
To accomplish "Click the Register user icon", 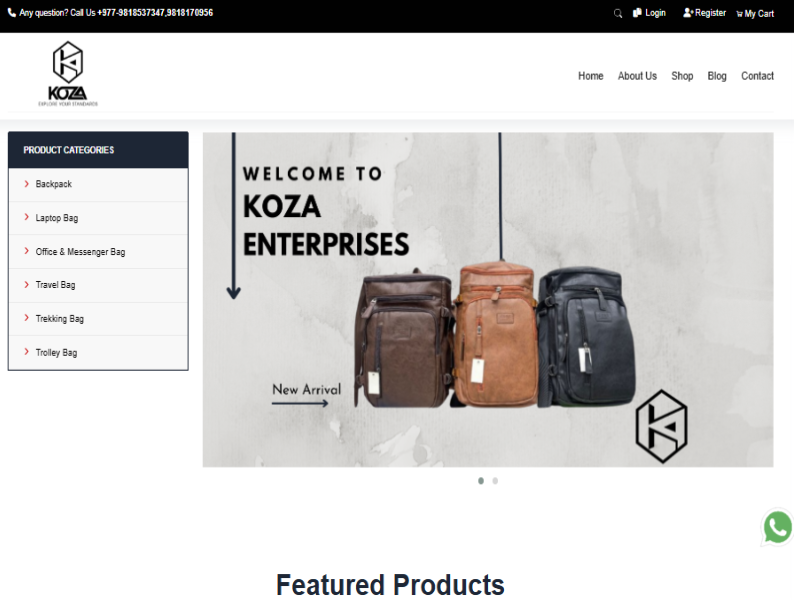I will tap(688, 13).
